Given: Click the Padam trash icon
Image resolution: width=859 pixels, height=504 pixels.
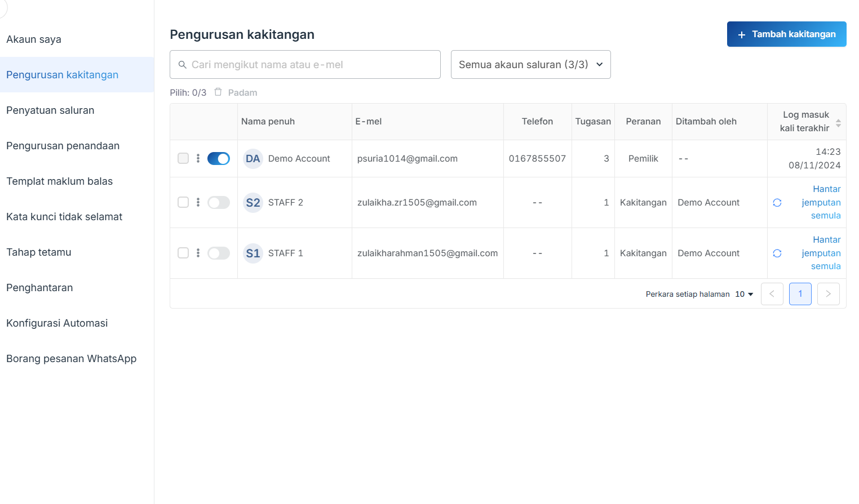Looking at the screenshot, I should pyautogui.click(x=218, y=92).
